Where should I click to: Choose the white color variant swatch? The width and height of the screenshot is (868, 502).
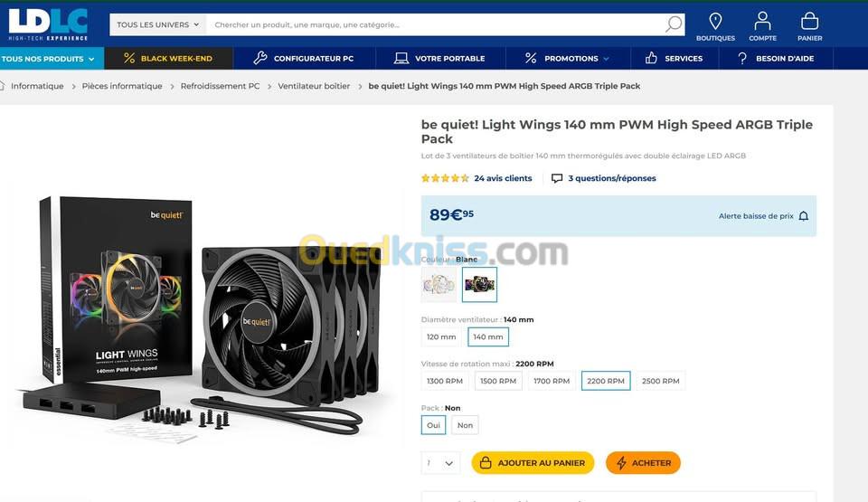click(439, 285)
